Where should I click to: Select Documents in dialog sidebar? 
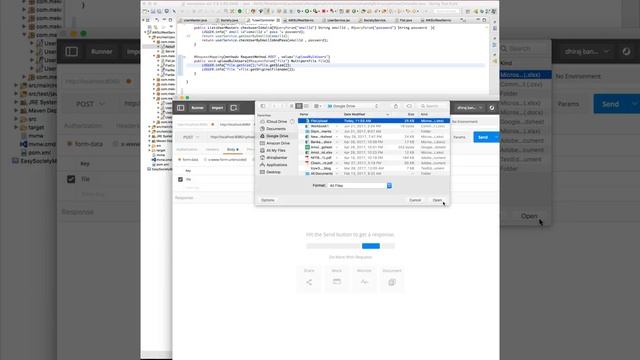click(276, 129)
